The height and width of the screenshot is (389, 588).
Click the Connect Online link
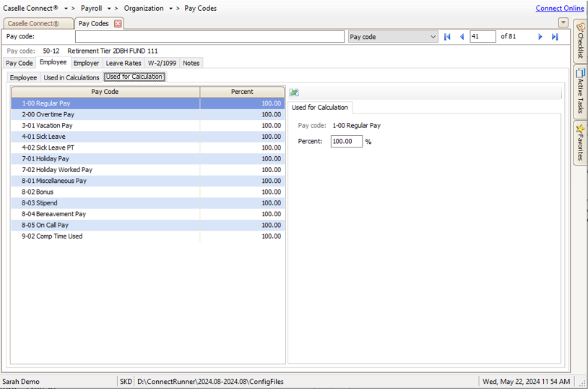pyautogui.click(x=559, y=9)
